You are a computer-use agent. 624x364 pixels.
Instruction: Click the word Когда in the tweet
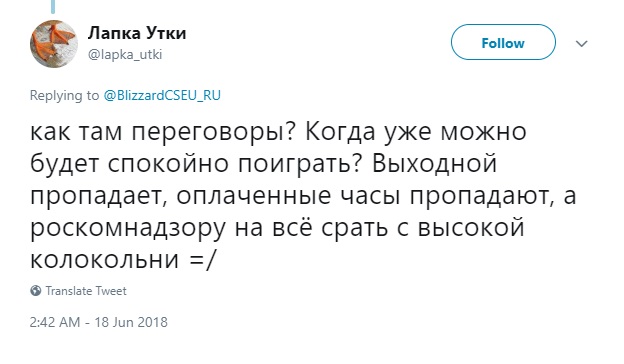[340, 132]
